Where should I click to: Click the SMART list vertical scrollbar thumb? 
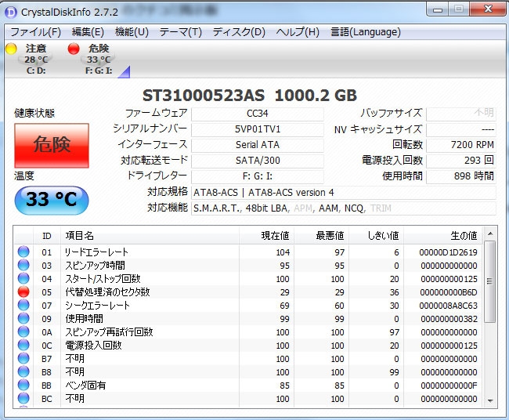pos(490,281)
